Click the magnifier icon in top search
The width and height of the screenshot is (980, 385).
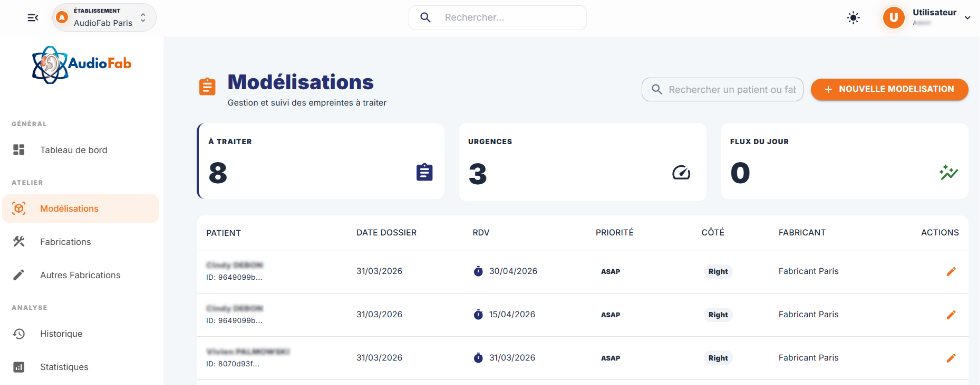pos(425,18)
